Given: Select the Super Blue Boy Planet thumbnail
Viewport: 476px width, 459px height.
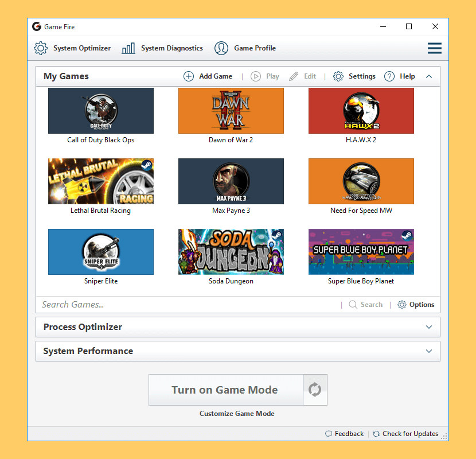Looking at the screenshot, I should 361,252.
